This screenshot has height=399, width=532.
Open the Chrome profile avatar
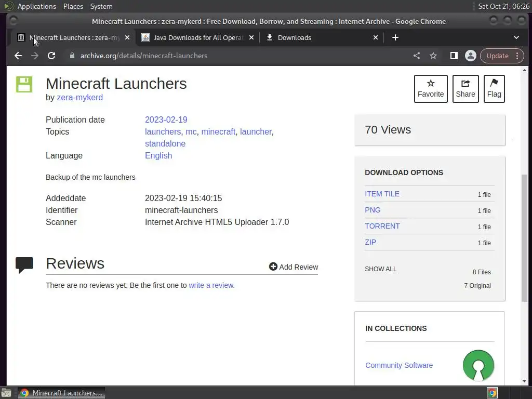(471, 56)
